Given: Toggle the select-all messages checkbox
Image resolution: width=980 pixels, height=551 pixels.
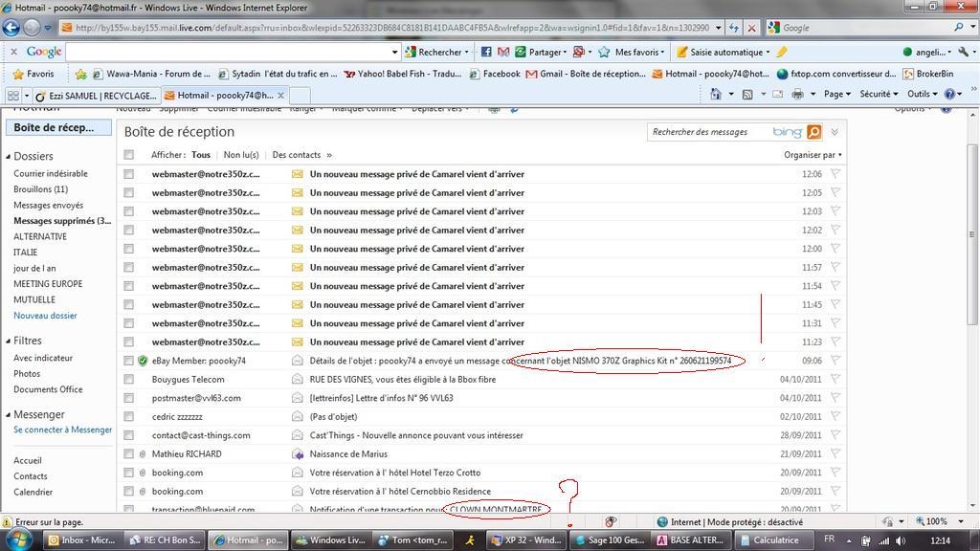Looking at the screenshot, I should coord(129,155).
